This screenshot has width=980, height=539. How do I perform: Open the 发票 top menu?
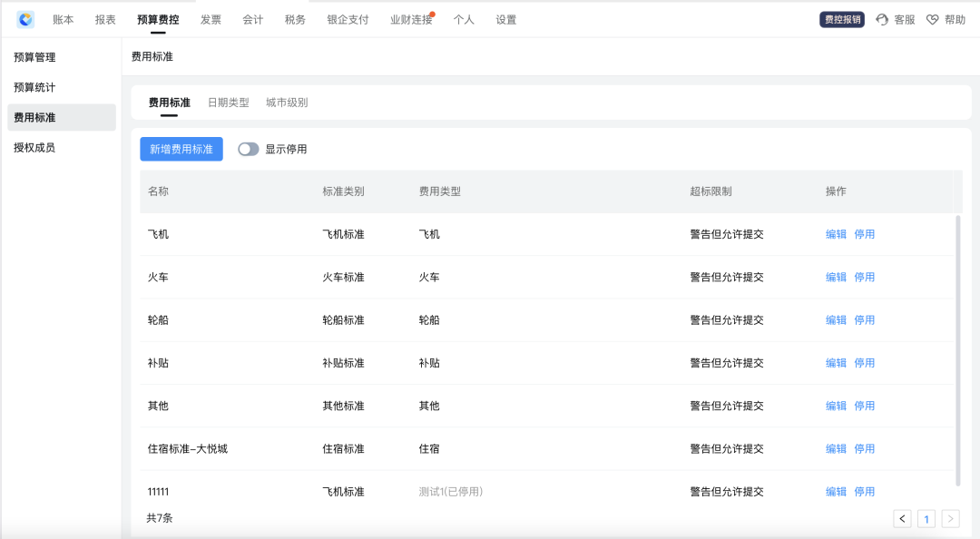[211, 20]
